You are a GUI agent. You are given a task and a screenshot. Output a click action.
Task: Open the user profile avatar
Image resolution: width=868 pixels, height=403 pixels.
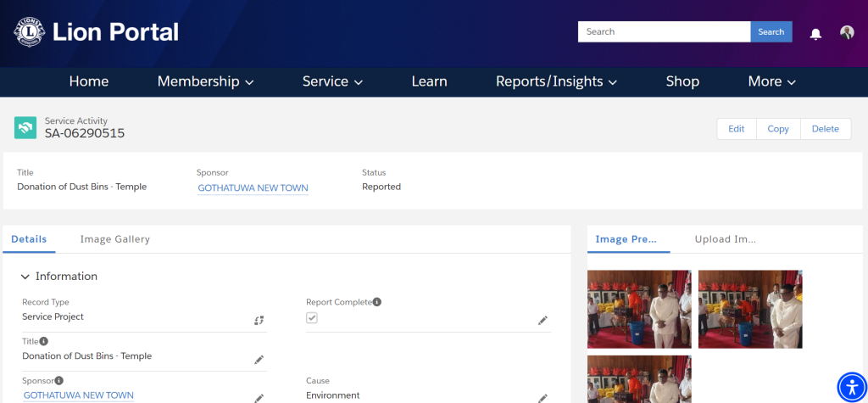tap(847, 32)
